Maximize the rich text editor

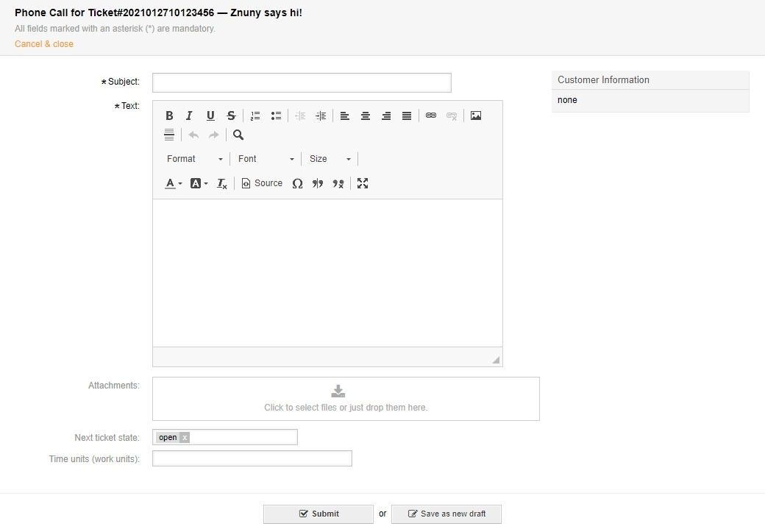(x=363, y=183)
